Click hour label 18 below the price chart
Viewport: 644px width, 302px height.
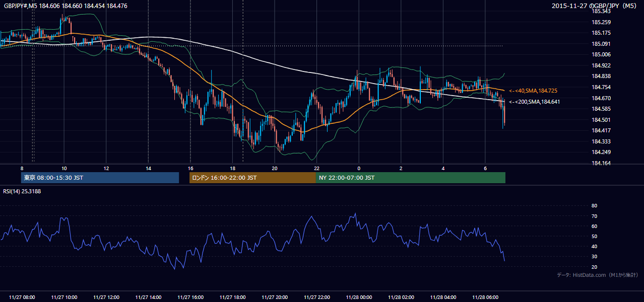[232, 168]
